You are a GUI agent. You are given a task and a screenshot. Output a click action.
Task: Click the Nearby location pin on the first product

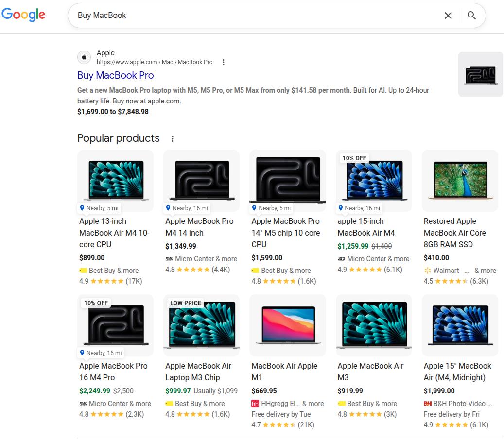click(x=82, y=208)
